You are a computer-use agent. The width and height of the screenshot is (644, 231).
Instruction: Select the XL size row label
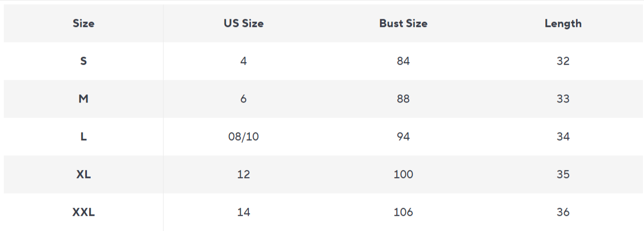84,174
